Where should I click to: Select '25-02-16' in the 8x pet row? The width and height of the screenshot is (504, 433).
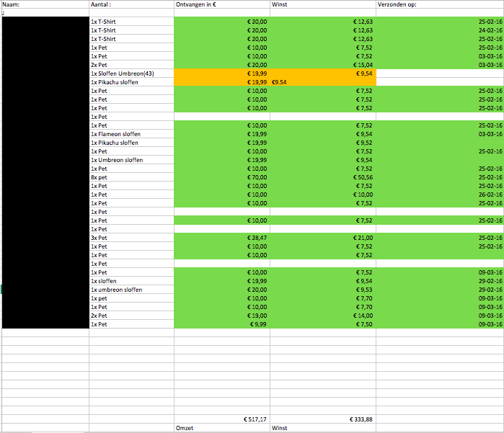coord(440,177)
